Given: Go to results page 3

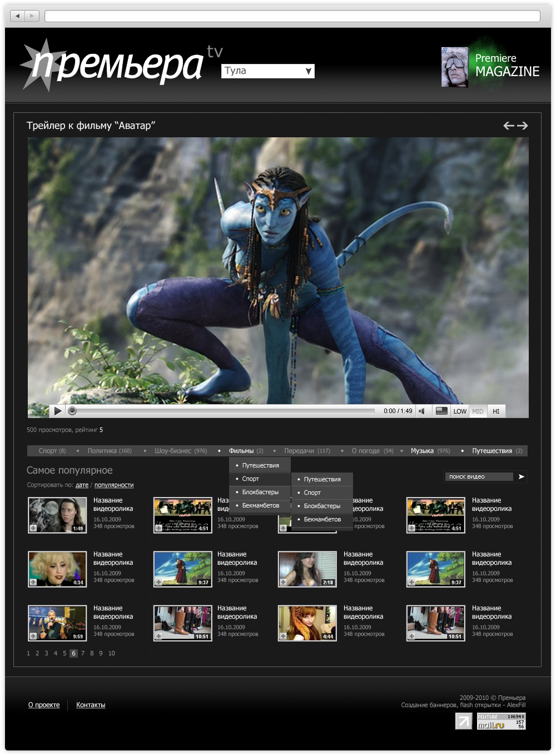Looking at the screenshot, I should click(x=46, y=653).
